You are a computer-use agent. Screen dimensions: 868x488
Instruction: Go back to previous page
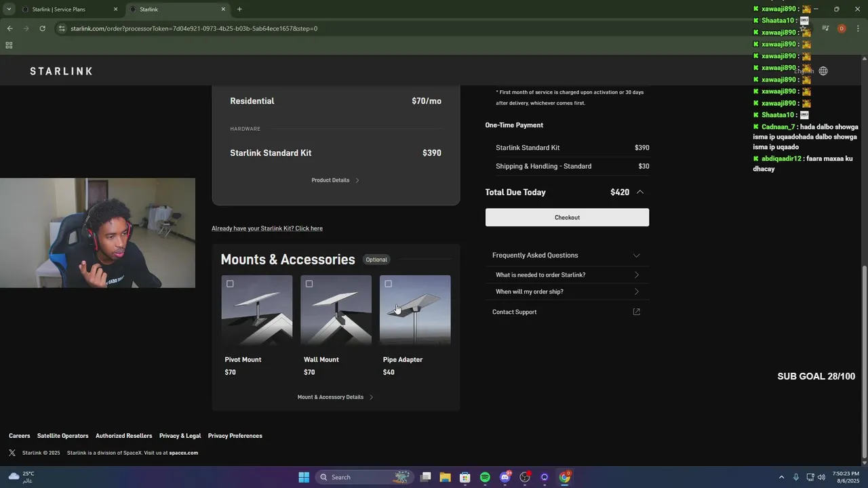coord(9,28)
